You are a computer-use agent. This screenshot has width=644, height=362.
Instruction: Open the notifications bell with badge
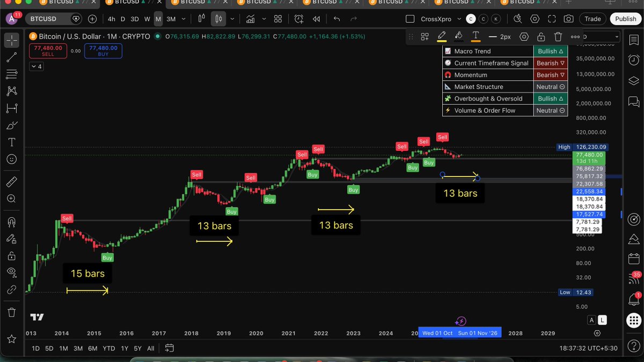[634, 299]
